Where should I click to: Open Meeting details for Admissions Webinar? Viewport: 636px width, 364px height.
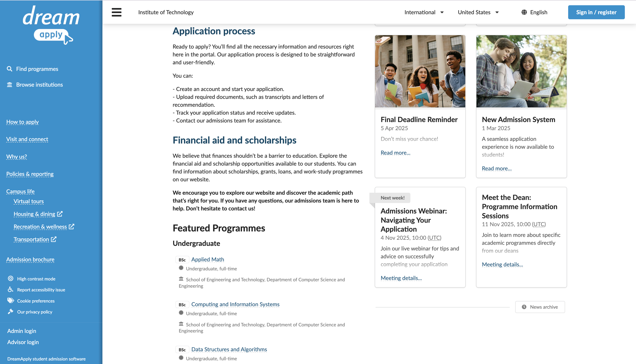pos(401,278)
